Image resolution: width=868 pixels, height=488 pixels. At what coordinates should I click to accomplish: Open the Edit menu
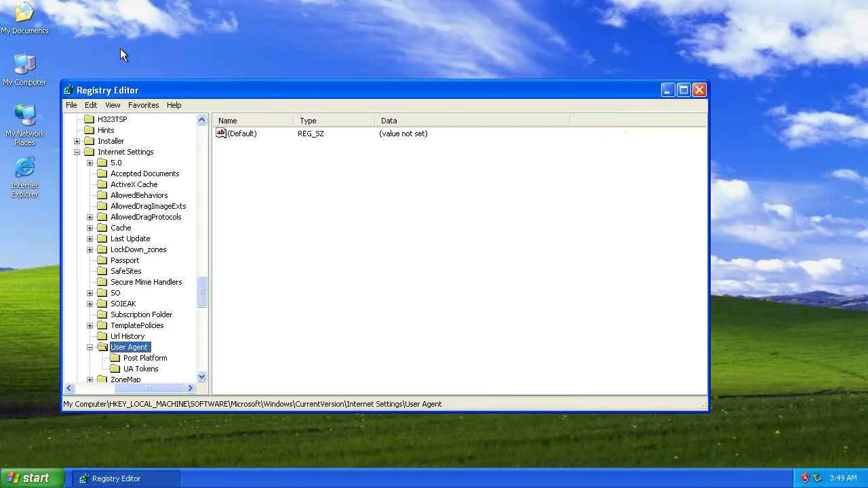pos(91,105)
